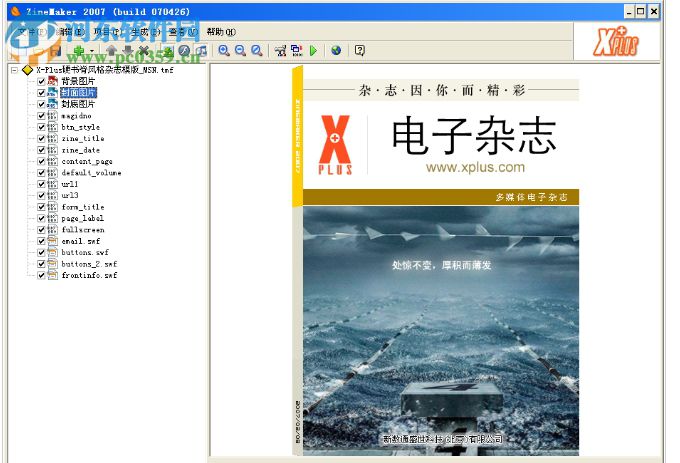The width and height of the screenshot is (680, 463).
Task: Open the 项目 menu
Action: coord(108,32)
